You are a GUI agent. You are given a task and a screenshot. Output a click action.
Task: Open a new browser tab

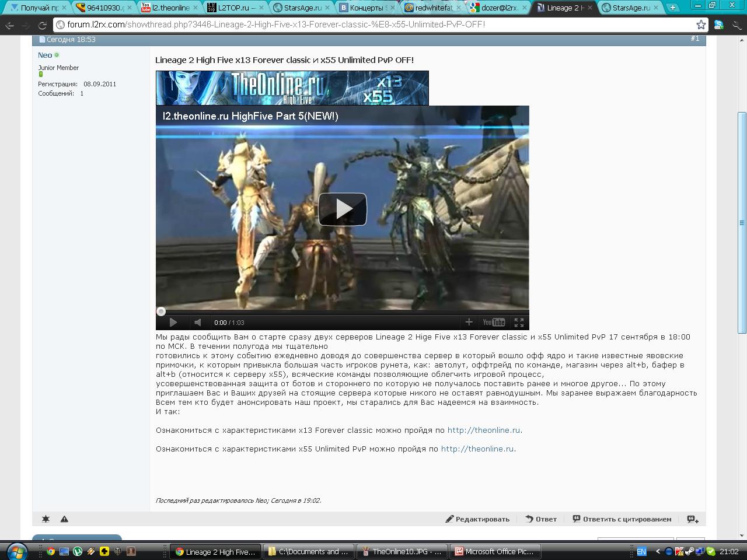pyautogui.click(x=673, y=8)
